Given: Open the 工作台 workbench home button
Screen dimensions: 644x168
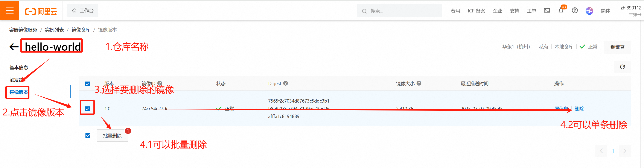Looking at the screenshot, I should (x=82, y=11).
